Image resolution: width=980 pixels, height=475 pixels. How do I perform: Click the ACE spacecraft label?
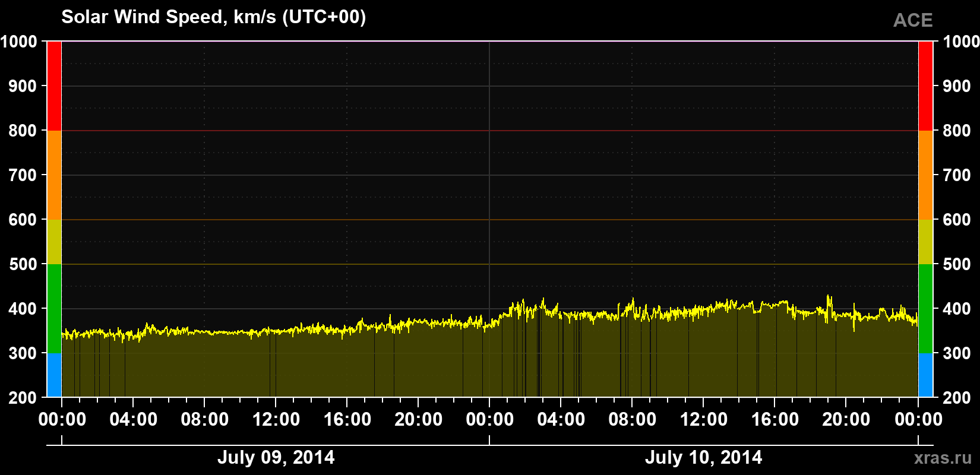click(913, 20)
